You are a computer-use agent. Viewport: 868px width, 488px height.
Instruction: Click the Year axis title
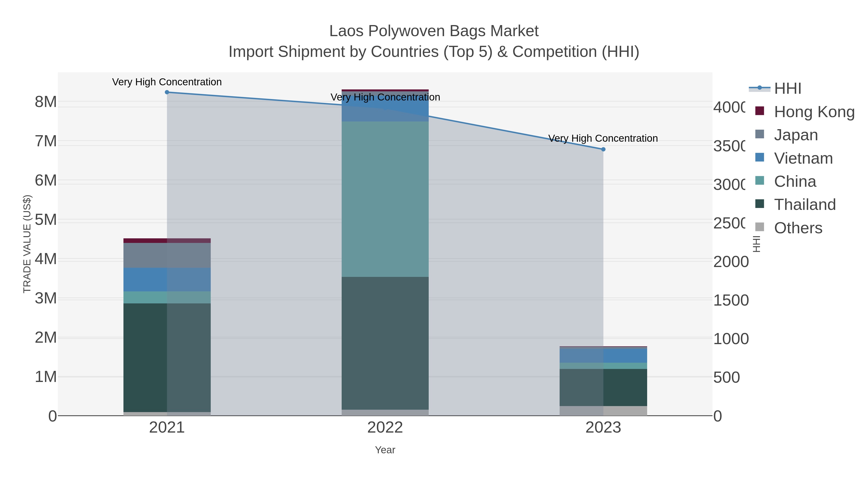[x=385, y=450]
